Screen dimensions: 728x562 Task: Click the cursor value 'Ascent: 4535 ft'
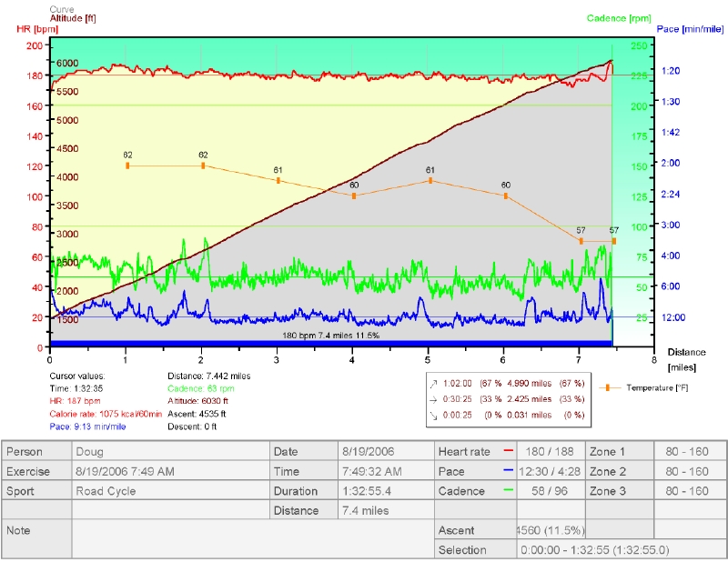point(197,414)
